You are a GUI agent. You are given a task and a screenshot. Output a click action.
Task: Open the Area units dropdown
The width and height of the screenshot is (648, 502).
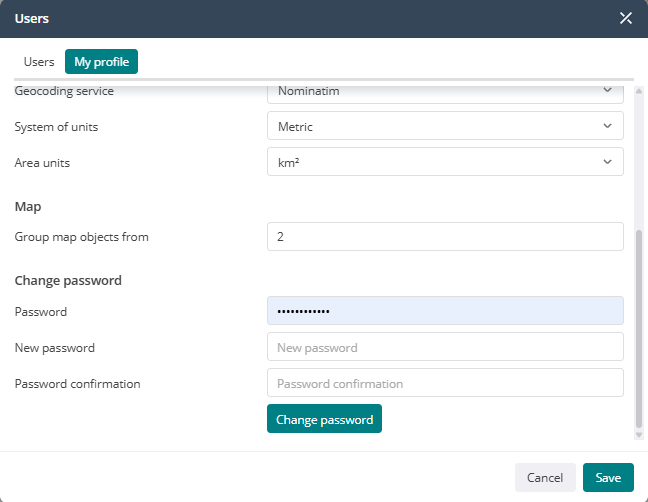click(445, 162)
